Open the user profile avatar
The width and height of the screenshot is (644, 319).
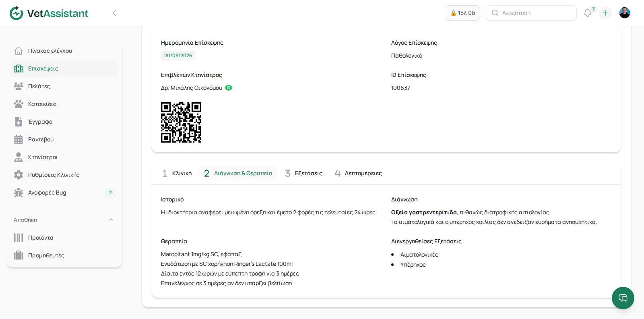click(625, 13)
